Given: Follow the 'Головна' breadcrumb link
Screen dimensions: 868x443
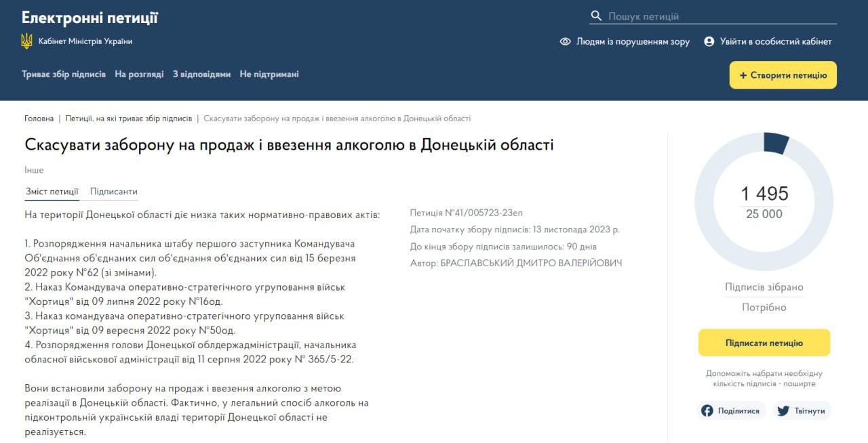Looking at the screenshot, I should pyautogui.click(x=39, y=119).
